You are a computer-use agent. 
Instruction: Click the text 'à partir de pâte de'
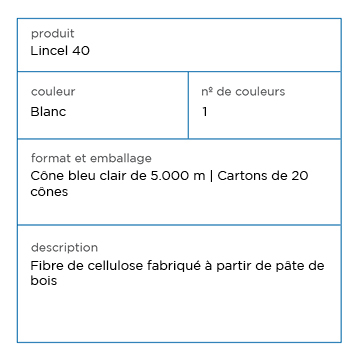[x=265, y=266]
